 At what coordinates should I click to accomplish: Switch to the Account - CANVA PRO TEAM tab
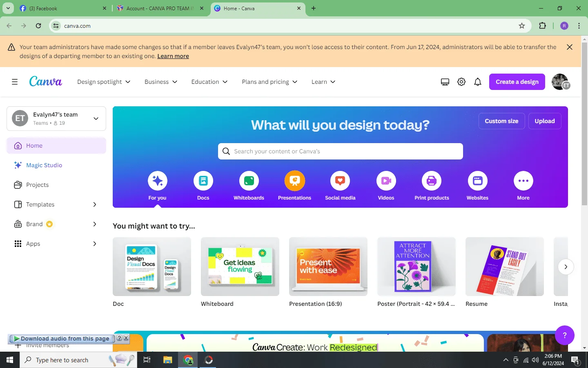pyautogui.click(x=160, y=8)
